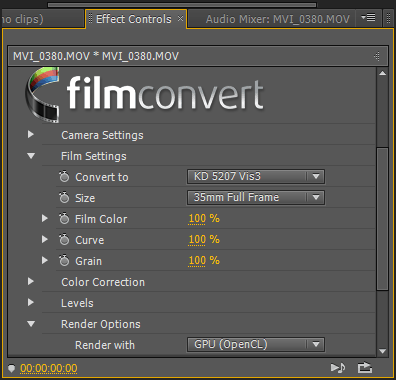This screenshot has width=396, height=380.
Task: Click the FilmConvert logo
Action: coord(144,95)
